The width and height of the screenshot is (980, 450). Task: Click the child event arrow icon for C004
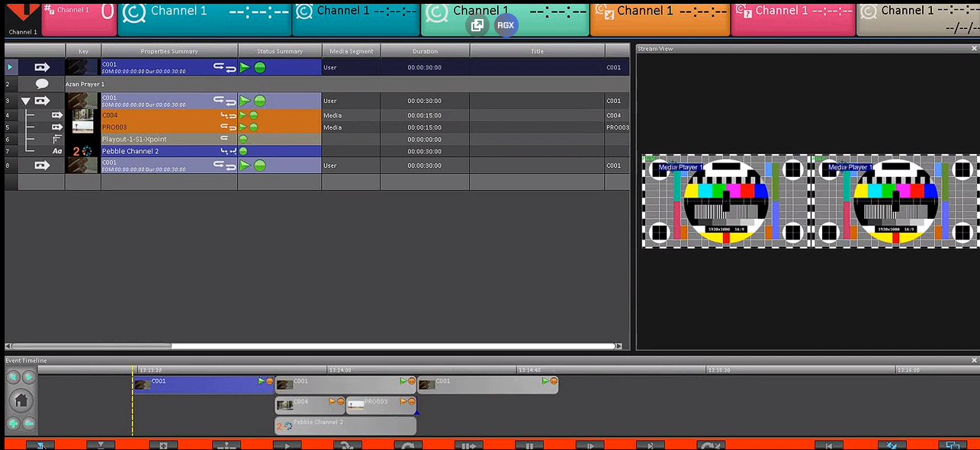tap(57, 115)
